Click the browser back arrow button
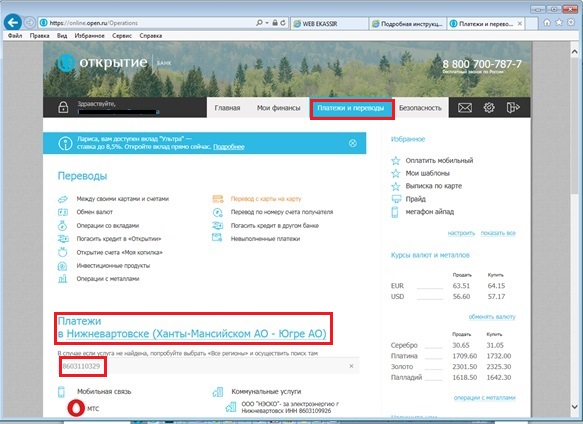Viewport: 583px width, 424px height. 13,23
